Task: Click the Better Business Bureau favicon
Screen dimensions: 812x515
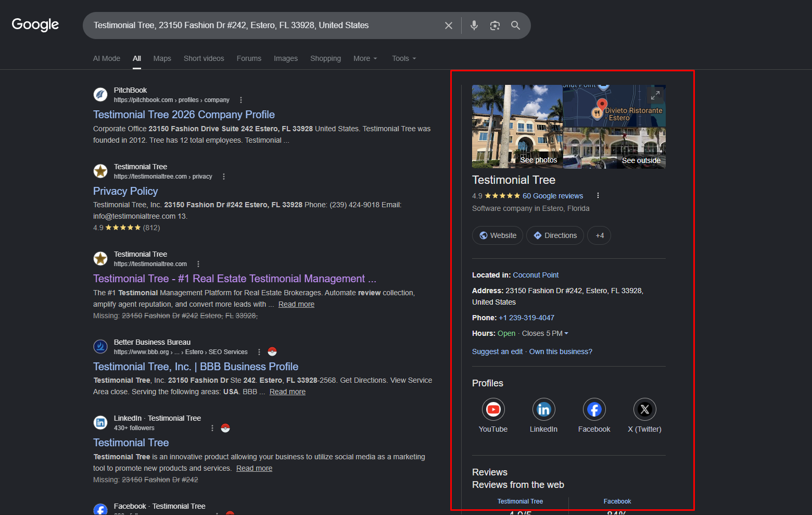Action: click(x=100, y=347)
